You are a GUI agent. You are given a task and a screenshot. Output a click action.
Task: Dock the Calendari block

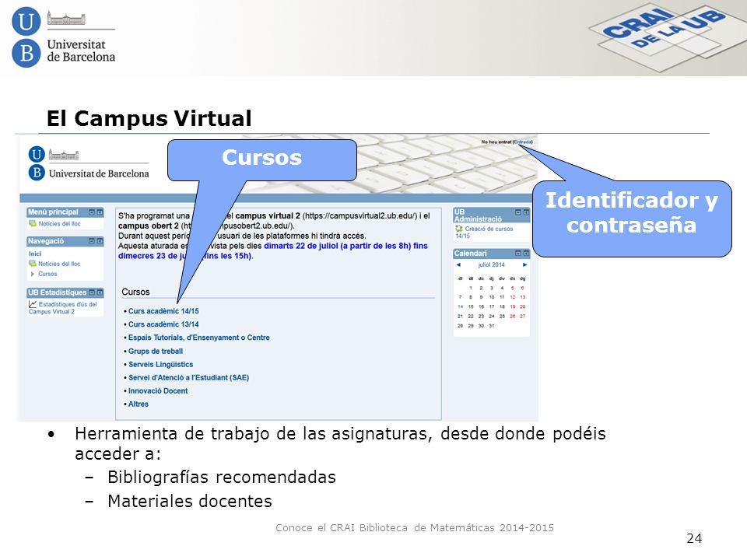pos(526,254)
